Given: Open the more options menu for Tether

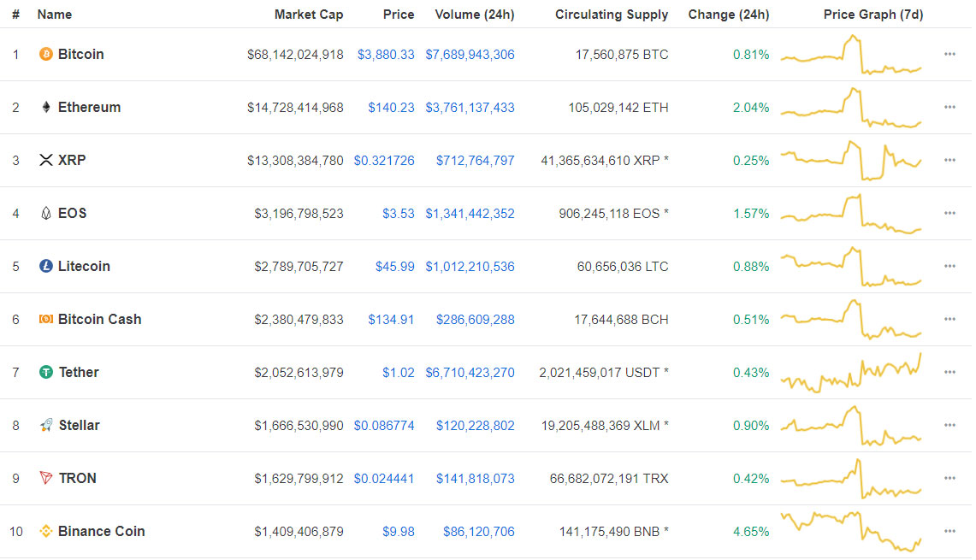Looking at the screenshot, I should tap(949, 372).
